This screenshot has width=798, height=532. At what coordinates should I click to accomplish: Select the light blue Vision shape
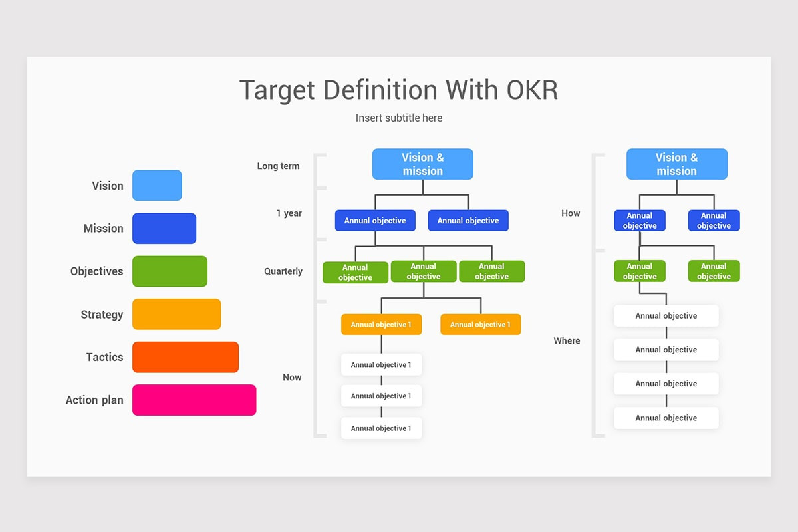(157, 186)
